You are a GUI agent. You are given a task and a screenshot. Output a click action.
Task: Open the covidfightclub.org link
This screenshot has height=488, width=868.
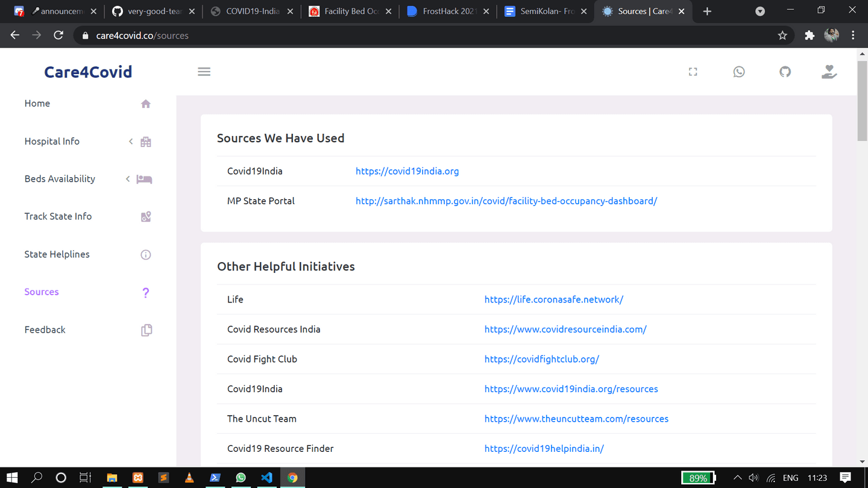click(x=542, y=359)
